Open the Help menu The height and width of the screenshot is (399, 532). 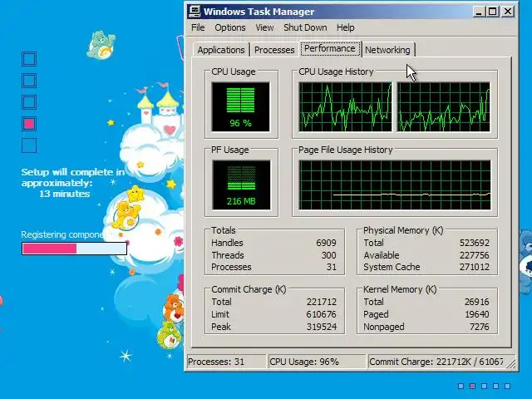pyautogui.click(x=346, y=27)
